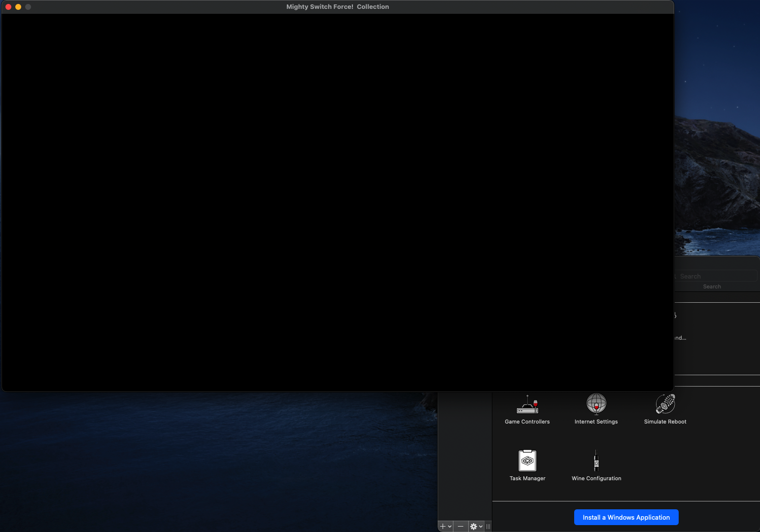Image resolution: width=760 pixels, height=532 pixels.
Task: Click the partially hidden Run Command item
Action: [680, 338]
